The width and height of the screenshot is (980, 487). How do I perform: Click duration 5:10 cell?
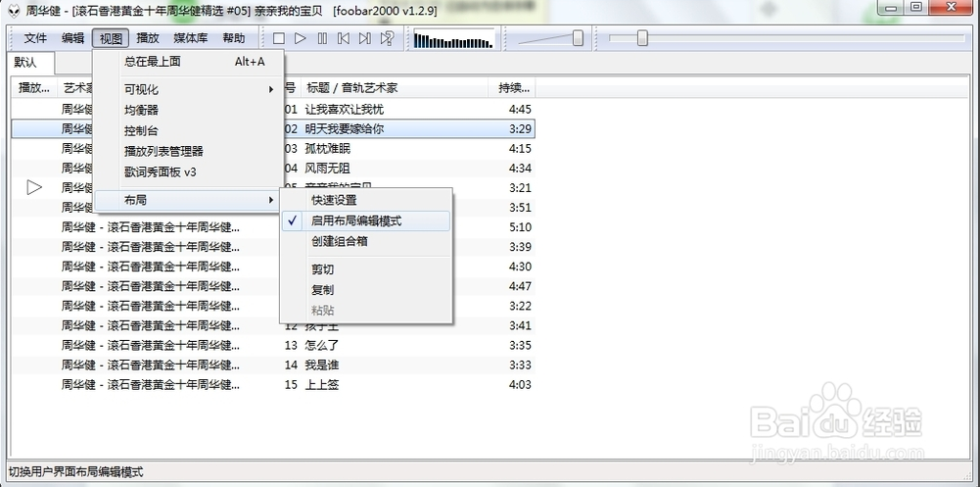click(520, 227)
